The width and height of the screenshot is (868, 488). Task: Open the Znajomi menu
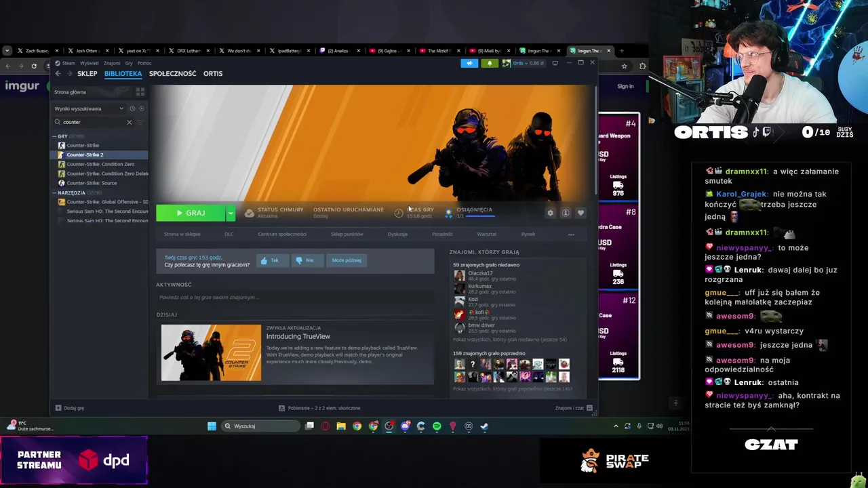click(x=112, y=63)
